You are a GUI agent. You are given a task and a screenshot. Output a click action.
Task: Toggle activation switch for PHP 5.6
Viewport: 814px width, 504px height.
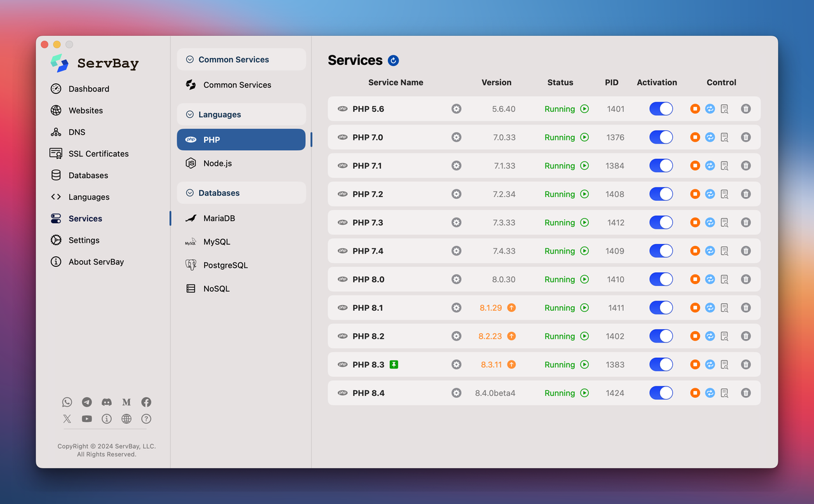[x=661, y=109]
